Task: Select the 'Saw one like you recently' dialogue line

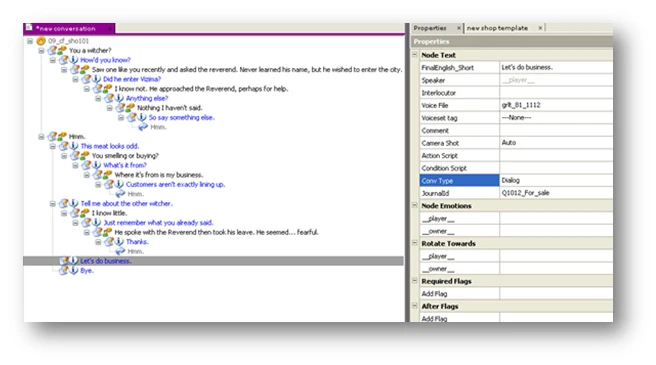Action: (x=247, y=69)
